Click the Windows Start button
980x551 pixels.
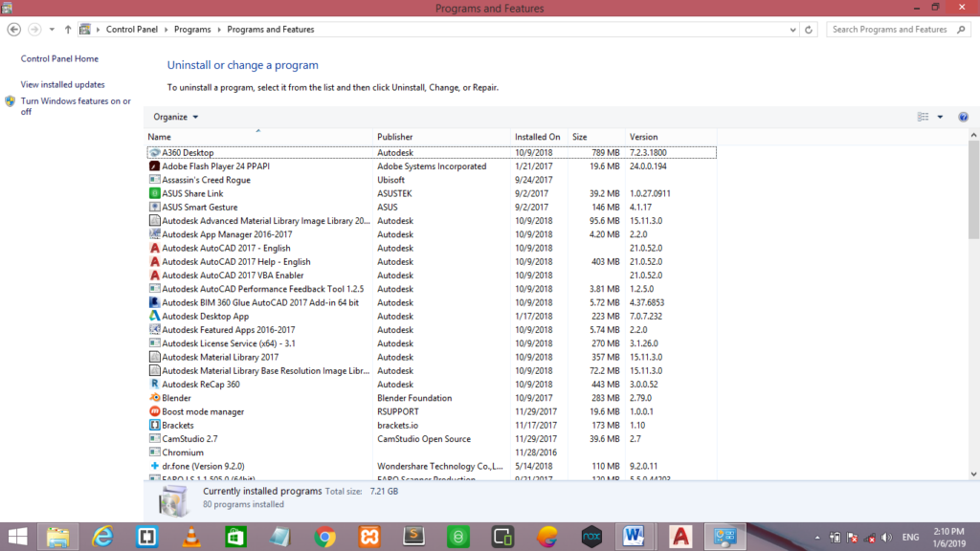18,537
